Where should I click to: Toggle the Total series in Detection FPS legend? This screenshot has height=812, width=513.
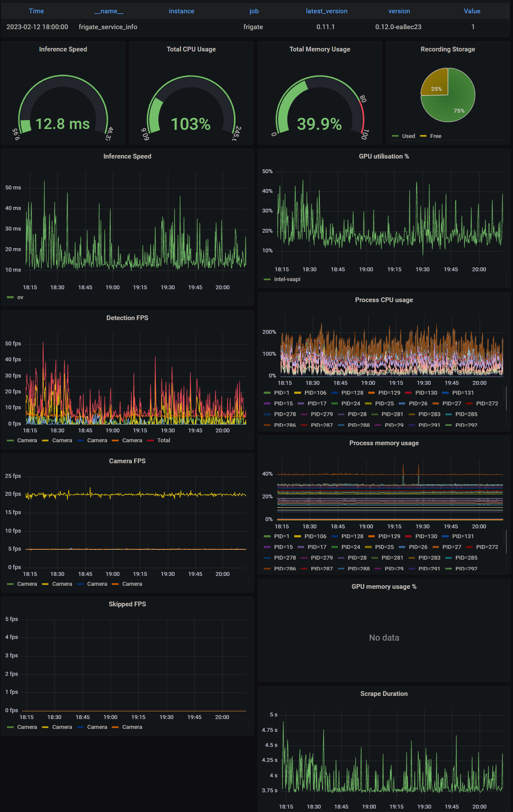(164, 440)
